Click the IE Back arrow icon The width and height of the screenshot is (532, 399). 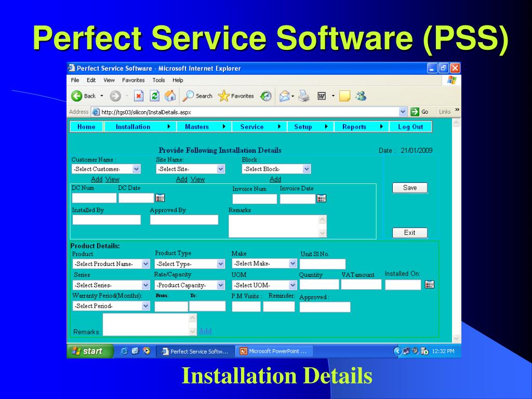pos(77,96)
